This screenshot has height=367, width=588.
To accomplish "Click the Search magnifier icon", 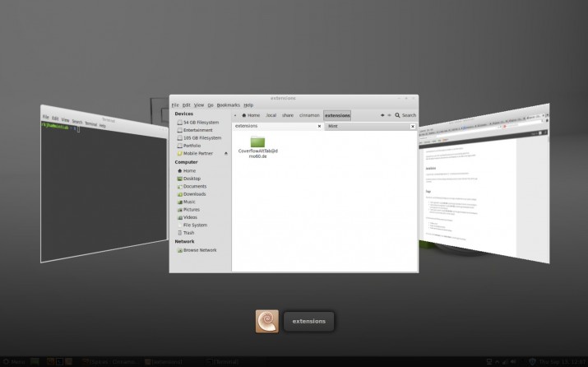I will pos(398,115).
